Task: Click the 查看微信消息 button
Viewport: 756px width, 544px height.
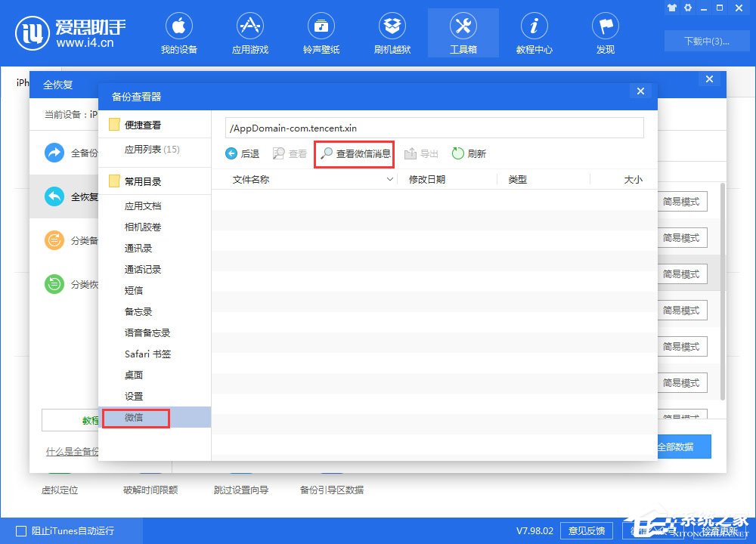Action: [354, 154]
